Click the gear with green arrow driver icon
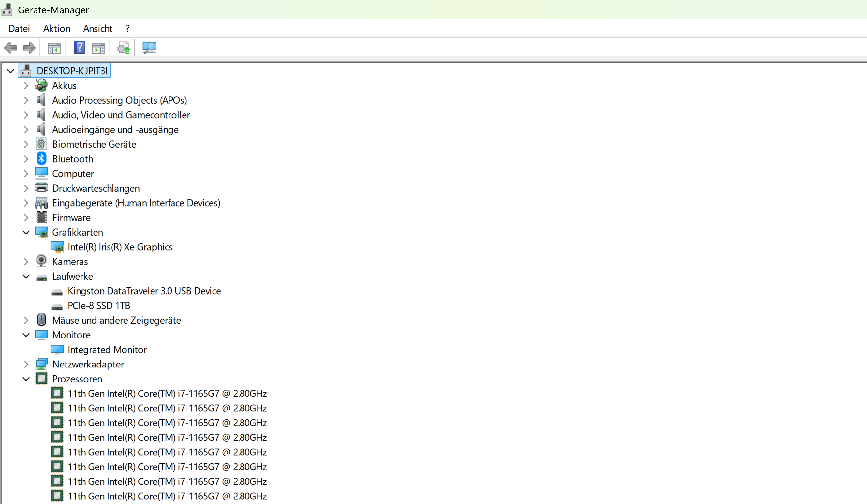 [124, 48]
